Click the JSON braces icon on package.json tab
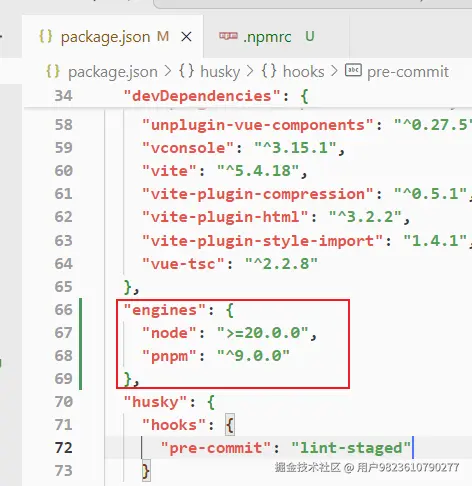The image size is (472, 486). [46, 36]
